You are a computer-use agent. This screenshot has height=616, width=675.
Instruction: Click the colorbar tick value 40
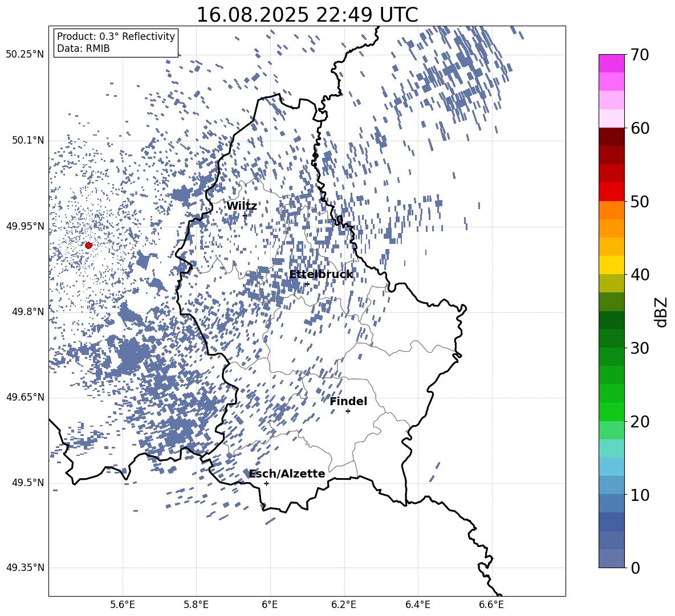[x=640, y=275]
